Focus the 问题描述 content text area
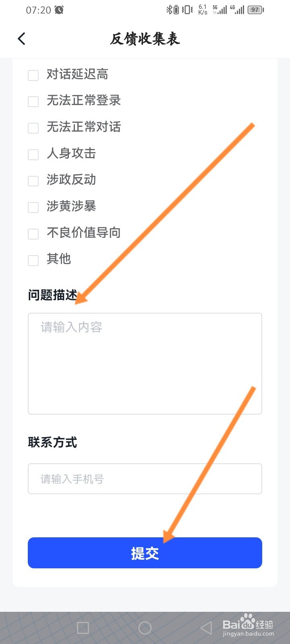This screenshot has width=290, height=644. click(145, 363)
